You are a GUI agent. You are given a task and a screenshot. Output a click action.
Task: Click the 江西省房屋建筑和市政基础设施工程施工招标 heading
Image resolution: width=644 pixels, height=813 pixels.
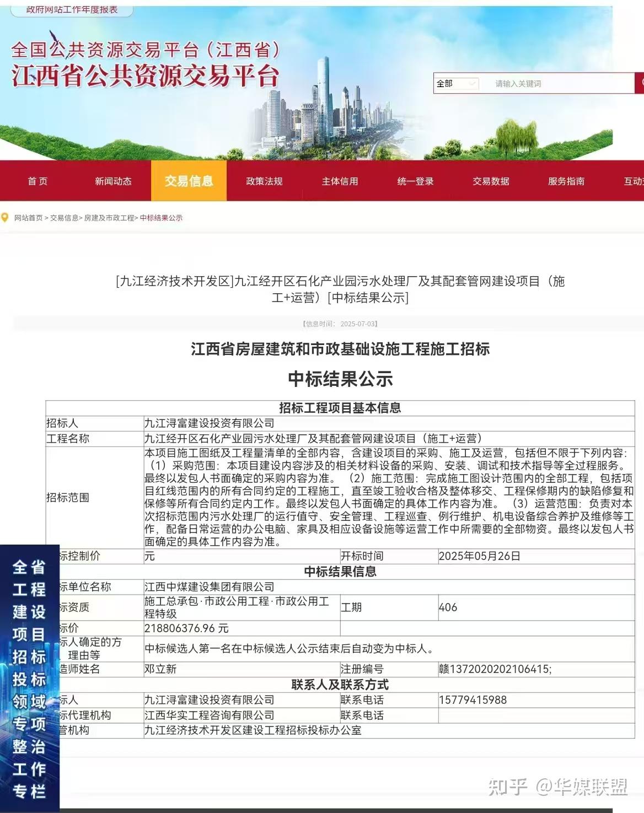(340, 349)
